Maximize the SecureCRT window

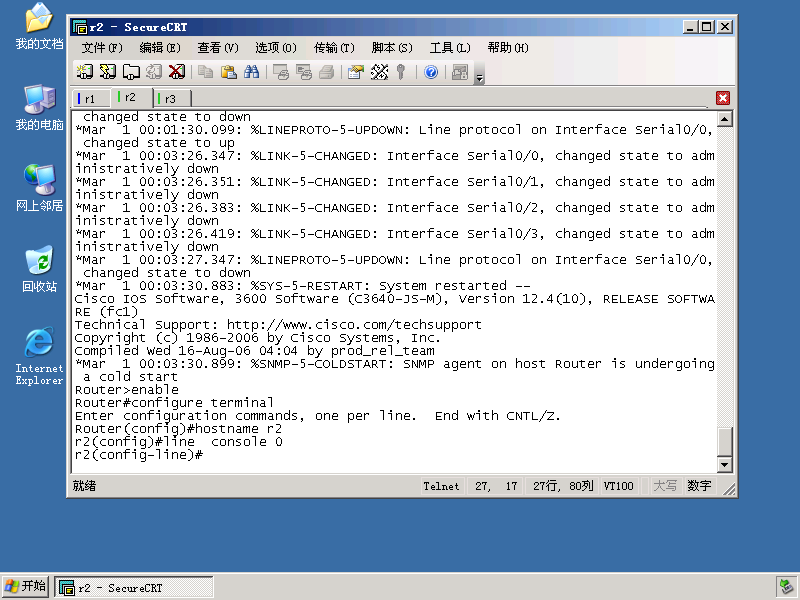point(707,27)
